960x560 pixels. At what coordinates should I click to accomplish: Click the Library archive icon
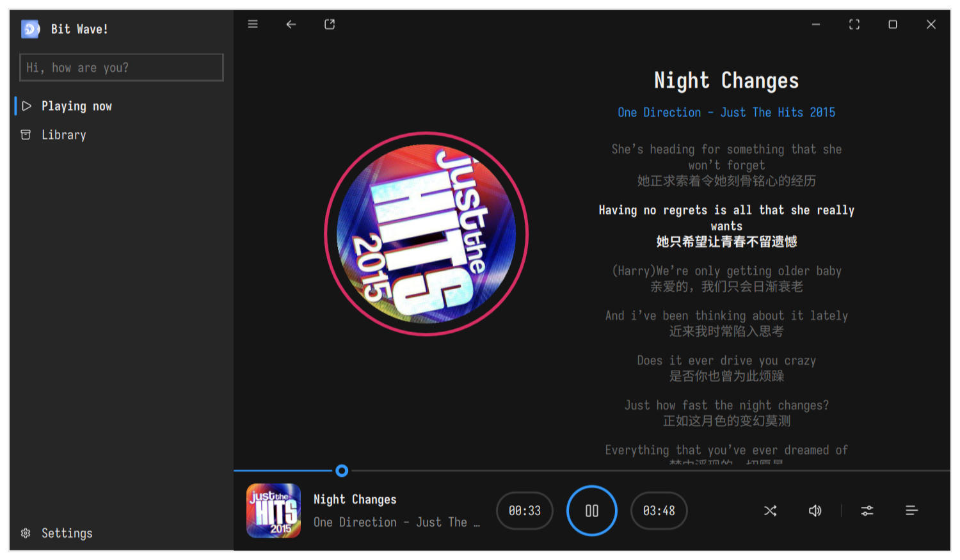26,135
